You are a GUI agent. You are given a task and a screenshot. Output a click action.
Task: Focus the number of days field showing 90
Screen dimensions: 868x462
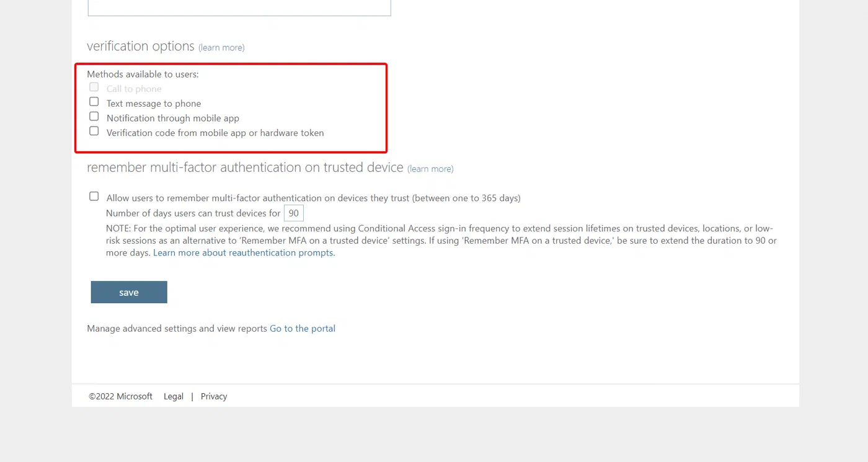coord(294,213)
